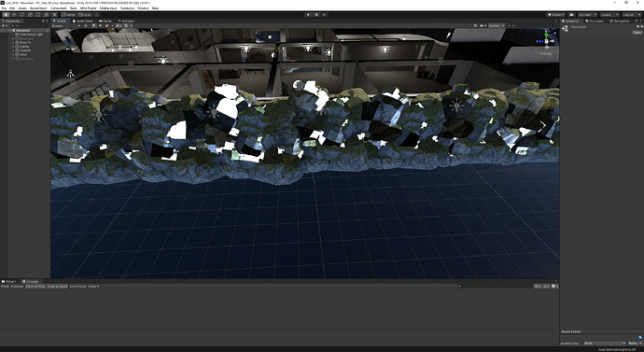Select the Scale tool in the toolbar
Screen dimensions: 644x352
[x=30, y=14]
